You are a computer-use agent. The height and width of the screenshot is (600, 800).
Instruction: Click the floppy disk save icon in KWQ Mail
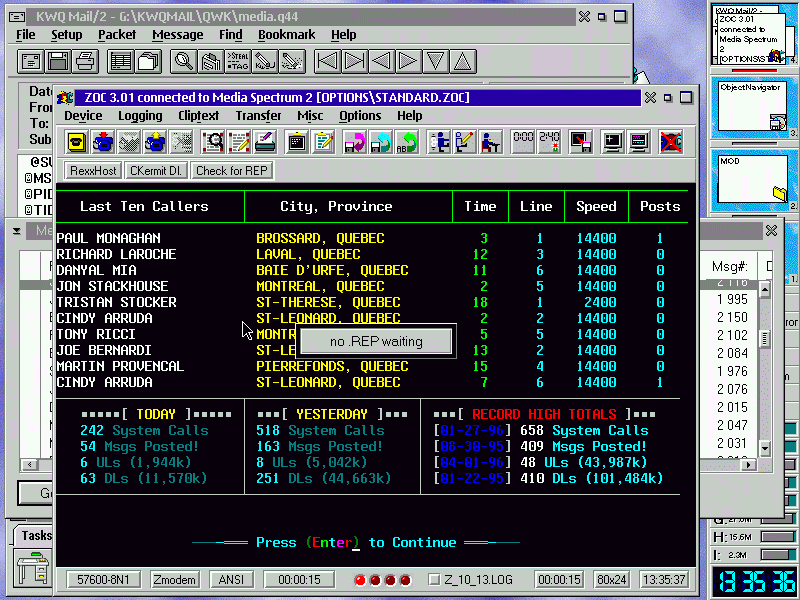(58, 61)
